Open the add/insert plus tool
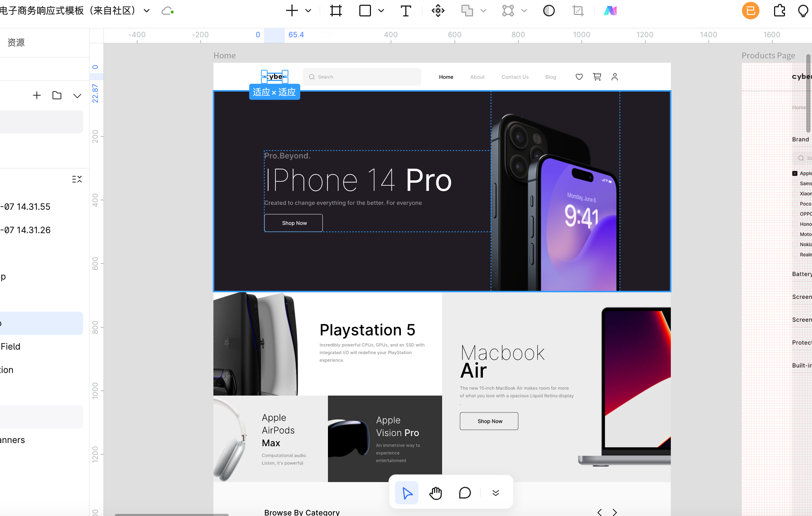This screenshot has width=812, height=516. [x=291, y=11]
